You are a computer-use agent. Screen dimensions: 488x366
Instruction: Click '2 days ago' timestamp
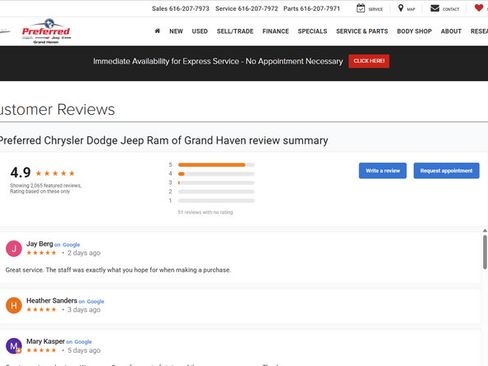[84, 253]
